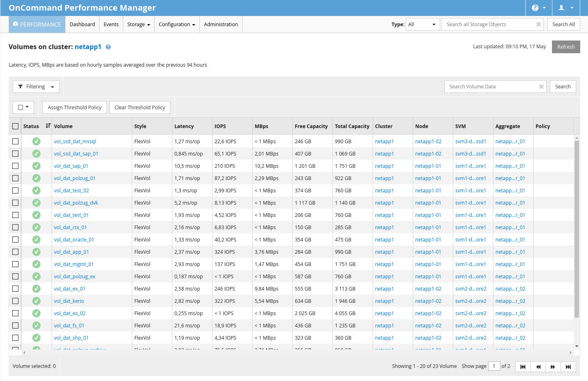This screenshot has width=588, height=381.
Task: Click the Search All button
Action: (x=563, y=25)
